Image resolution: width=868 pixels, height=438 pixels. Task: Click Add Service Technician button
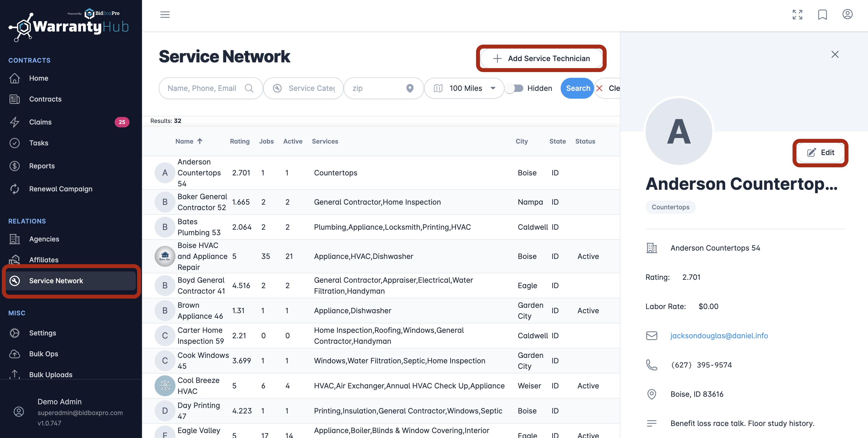541,59
